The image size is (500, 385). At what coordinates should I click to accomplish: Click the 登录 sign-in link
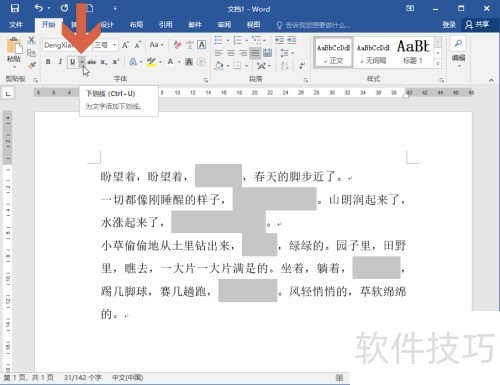(x=449, y=25)
